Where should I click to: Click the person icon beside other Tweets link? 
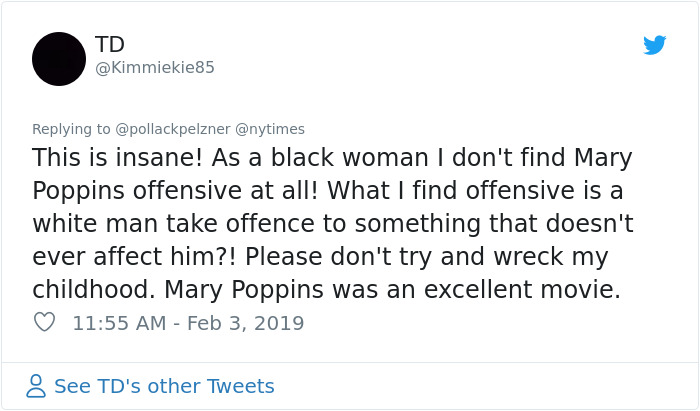tap(37, 386)
